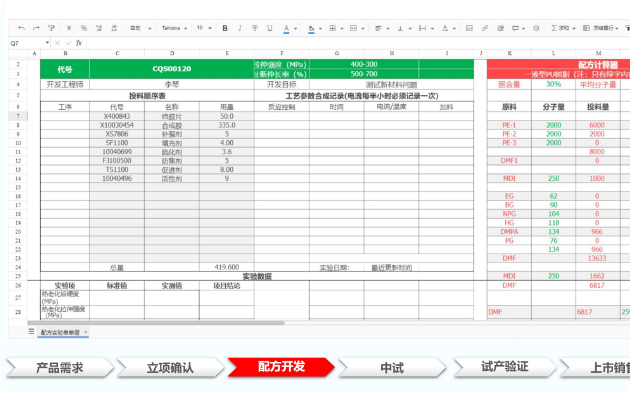Click the insert image icon

tap(469, 28)
